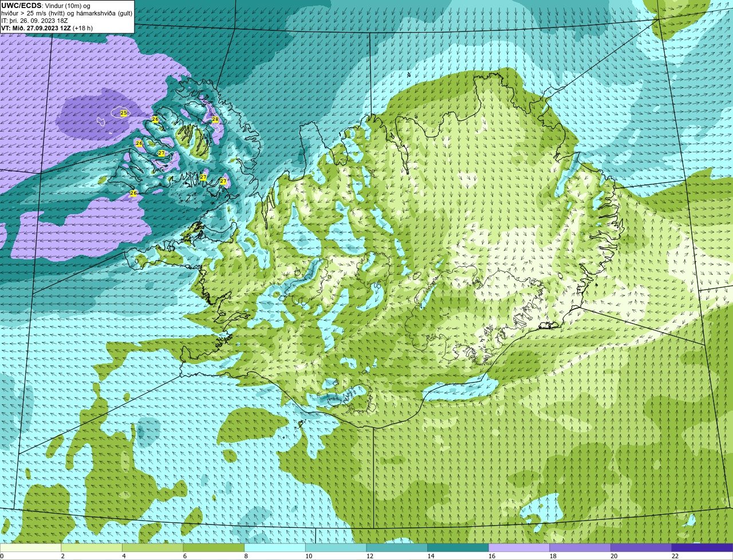Pick the legend swatch between 4 and 6

pos(152,547)
